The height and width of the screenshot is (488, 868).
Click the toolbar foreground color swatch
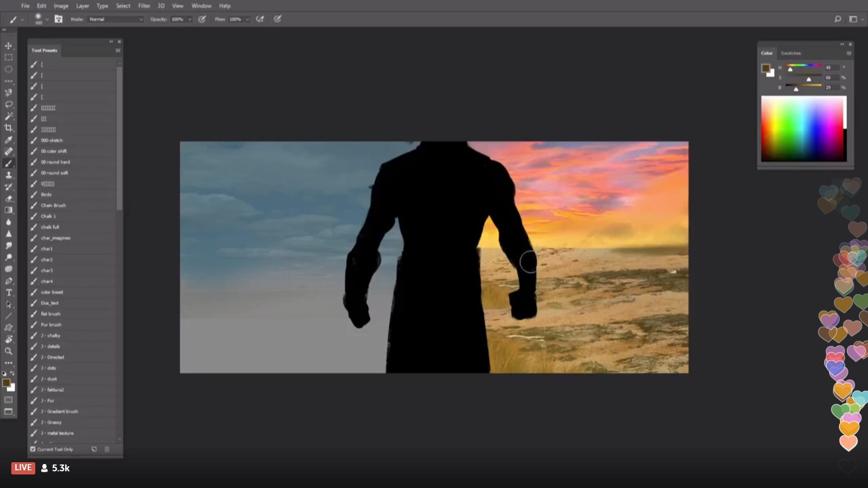pos(6,383)
